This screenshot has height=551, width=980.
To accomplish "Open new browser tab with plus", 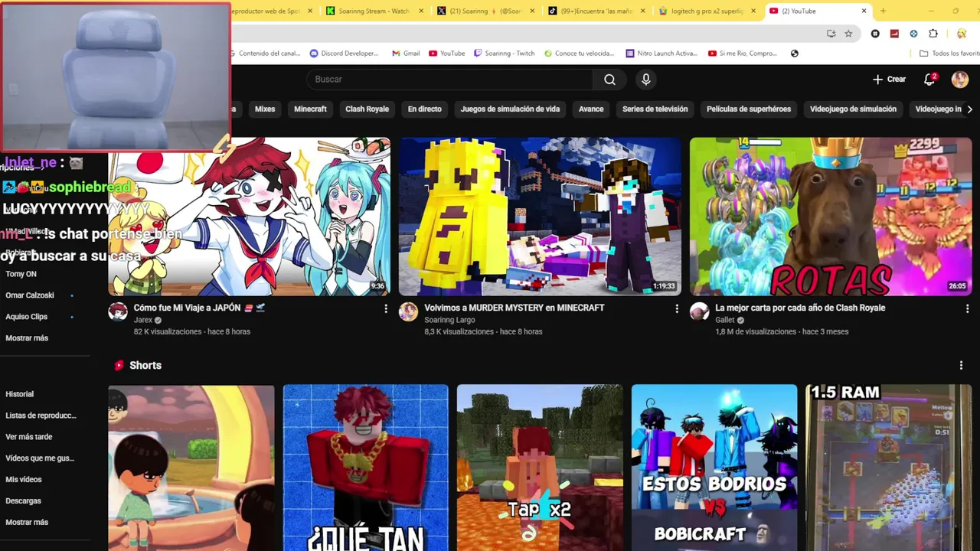I will point(883,11).
